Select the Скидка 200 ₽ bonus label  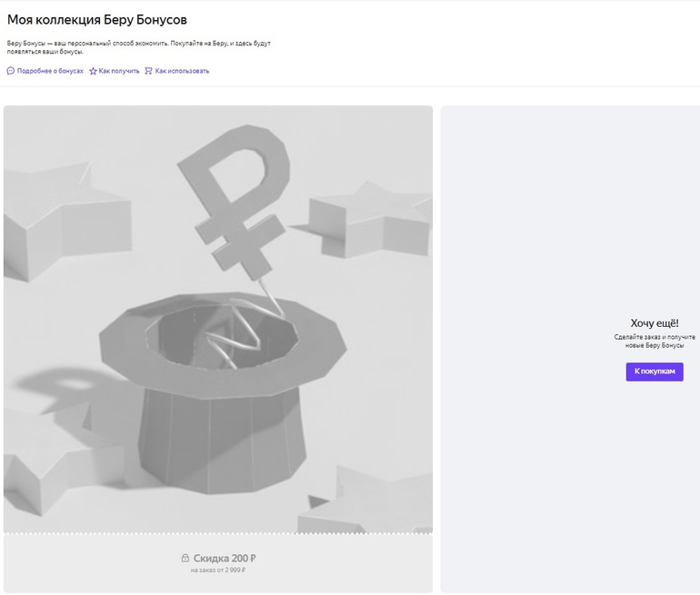click(x=225, y=558)
